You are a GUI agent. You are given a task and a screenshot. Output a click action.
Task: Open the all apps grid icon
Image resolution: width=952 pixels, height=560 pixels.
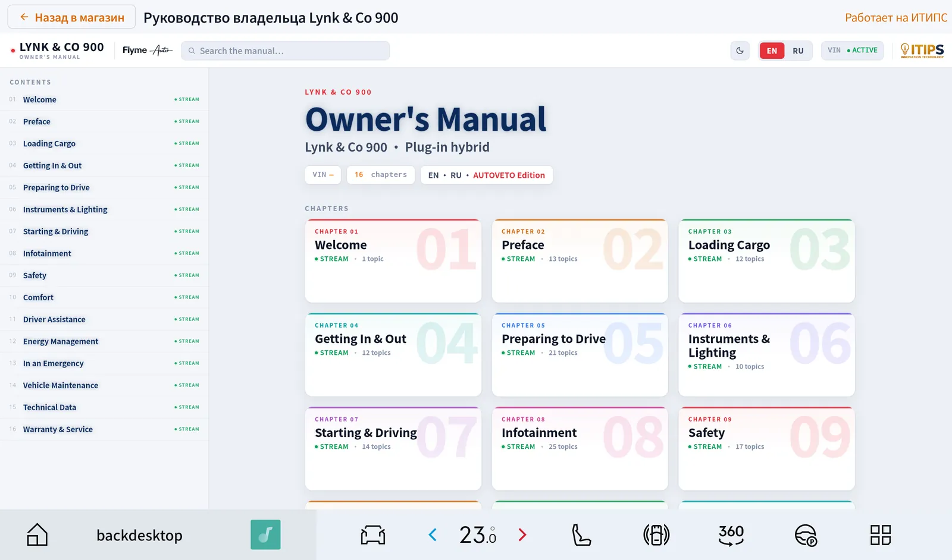coord(881,535)
